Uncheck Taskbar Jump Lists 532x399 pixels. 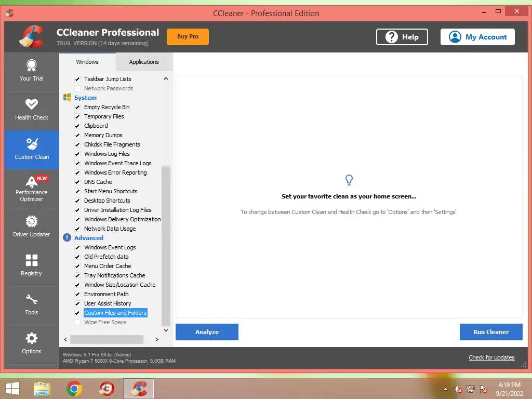pos(77,79)
